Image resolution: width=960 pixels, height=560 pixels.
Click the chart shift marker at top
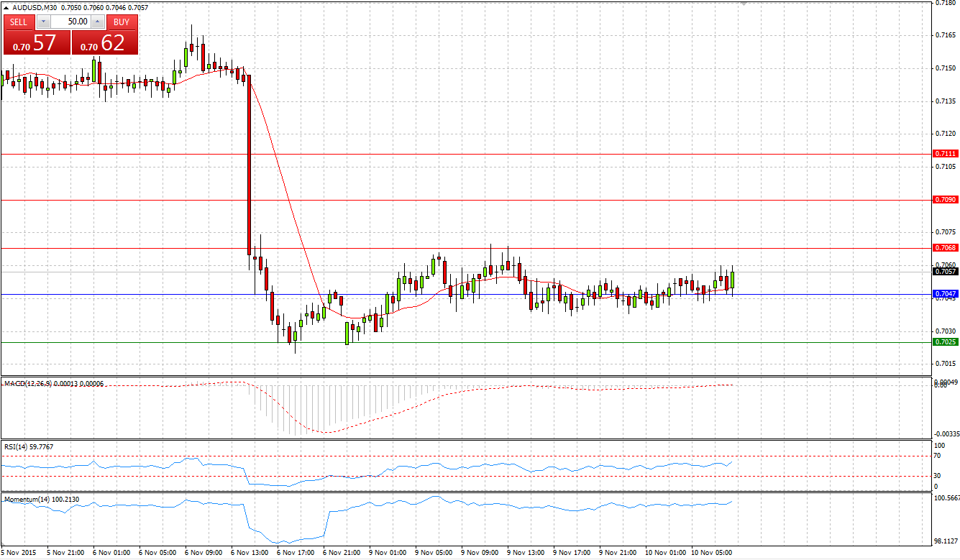(744, 3)
